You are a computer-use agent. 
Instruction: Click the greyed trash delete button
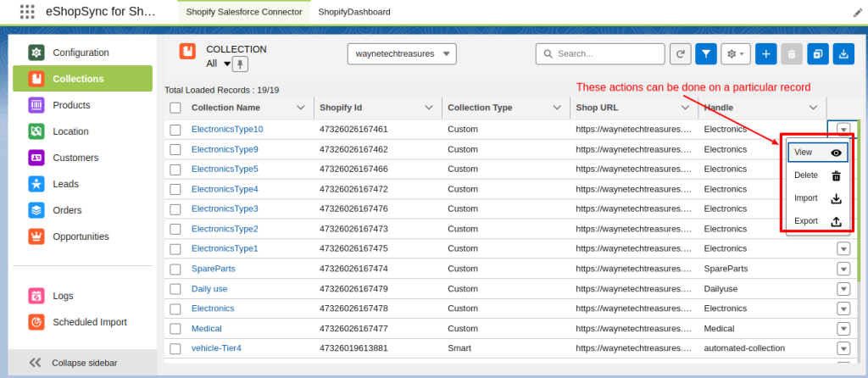tap(792, 54)
